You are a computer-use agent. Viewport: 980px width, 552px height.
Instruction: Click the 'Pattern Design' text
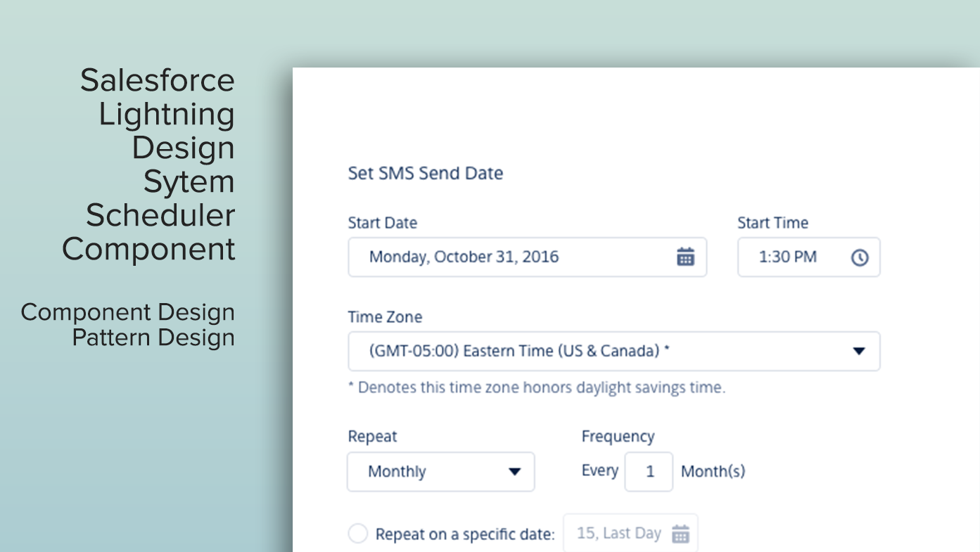pyautogui.click(x=153, y=338)
